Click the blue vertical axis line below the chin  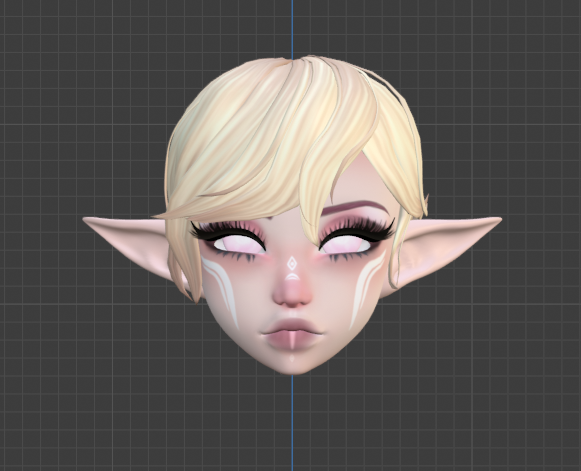[x=292, y=422]
